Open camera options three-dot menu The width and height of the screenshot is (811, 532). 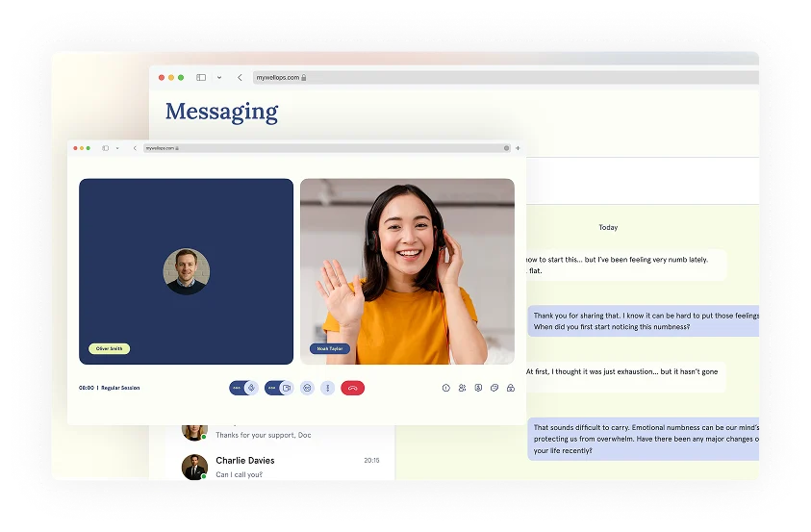point(272,388)
